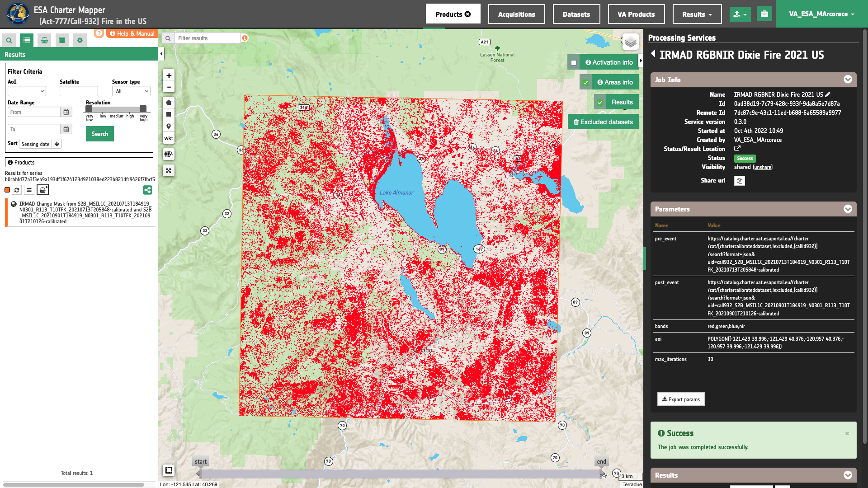This screenshot has height=488, width=868.
Task: Click the Excluded datasets button
Action: point(603,122)
